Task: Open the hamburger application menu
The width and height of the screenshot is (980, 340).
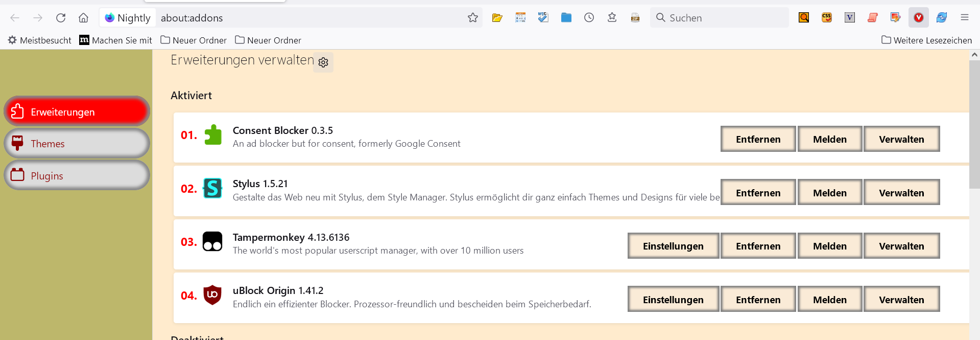Action: (x=964, y=18)
